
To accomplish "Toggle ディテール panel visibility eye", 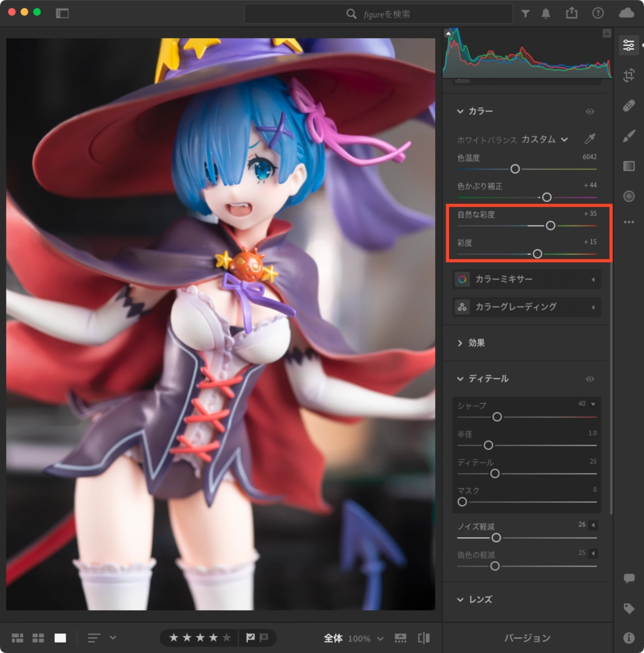I will pyautogui.click(x=590, y=379).
